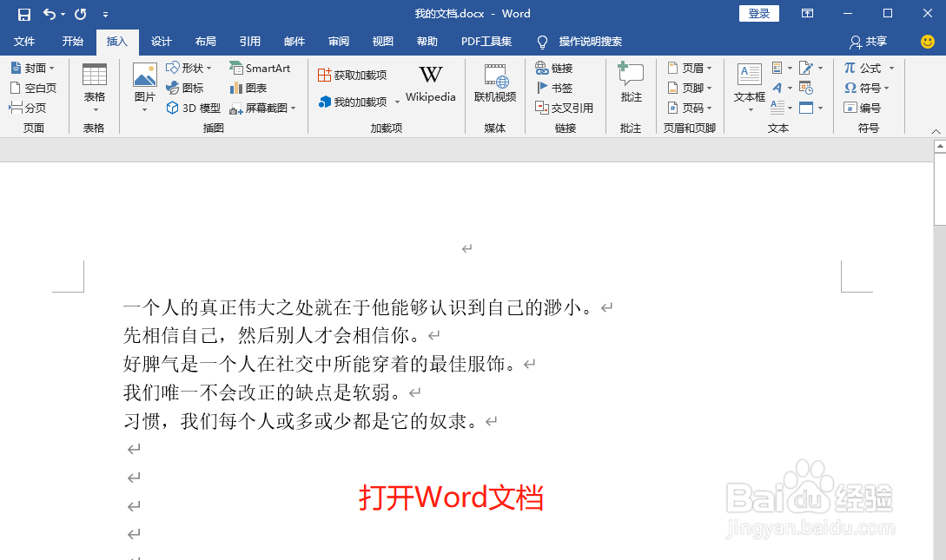Insert a SmartArt graphic

pos(260,68)
